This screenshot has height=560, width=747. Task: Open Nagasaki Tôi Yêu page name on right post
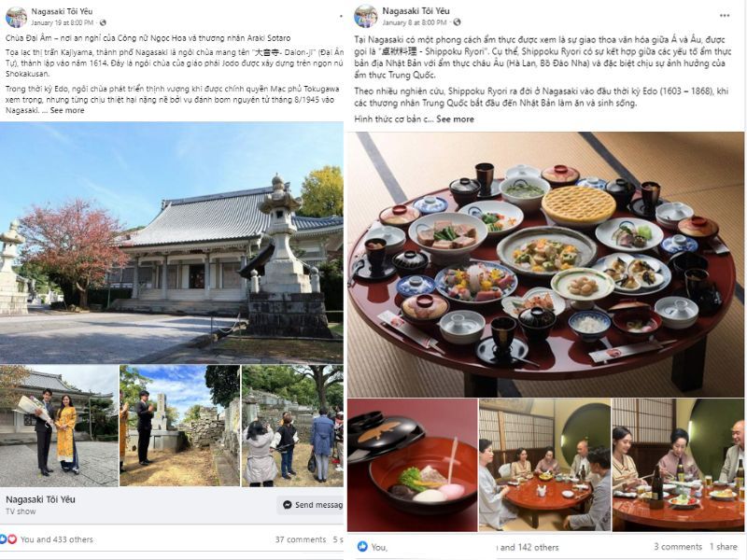point(416,11)
